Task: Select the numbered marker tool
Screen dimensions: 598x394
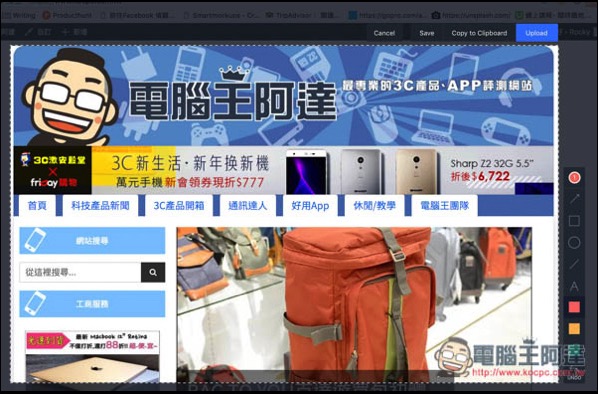Action: (574, 178)
